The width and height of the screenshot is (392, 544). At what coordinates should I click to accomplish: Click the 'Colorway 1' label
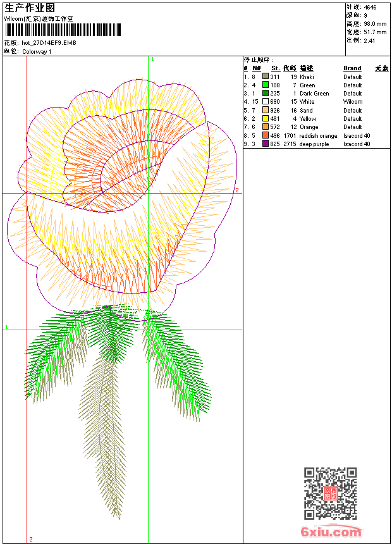(37, 52)
